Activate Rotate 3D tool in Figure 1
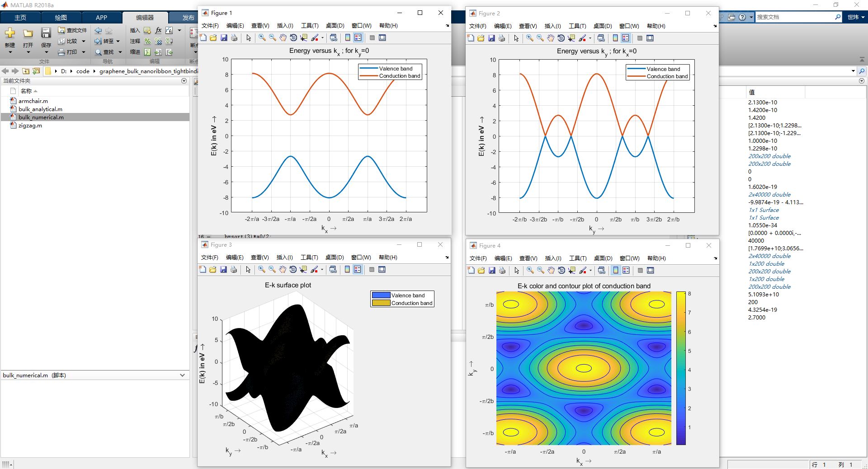 (293, 38)
